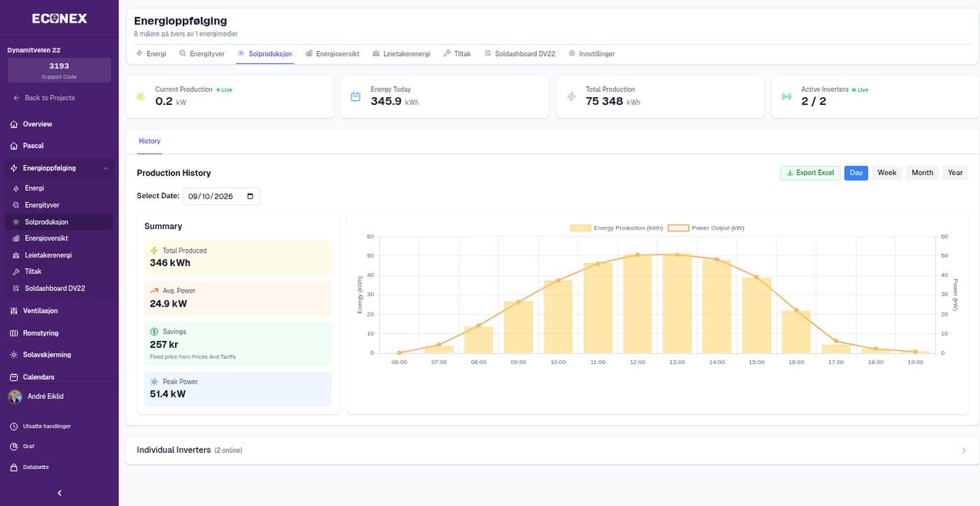Switch history view to Year
The height and width of the screenshot is (506, 980).
[955, 173]
